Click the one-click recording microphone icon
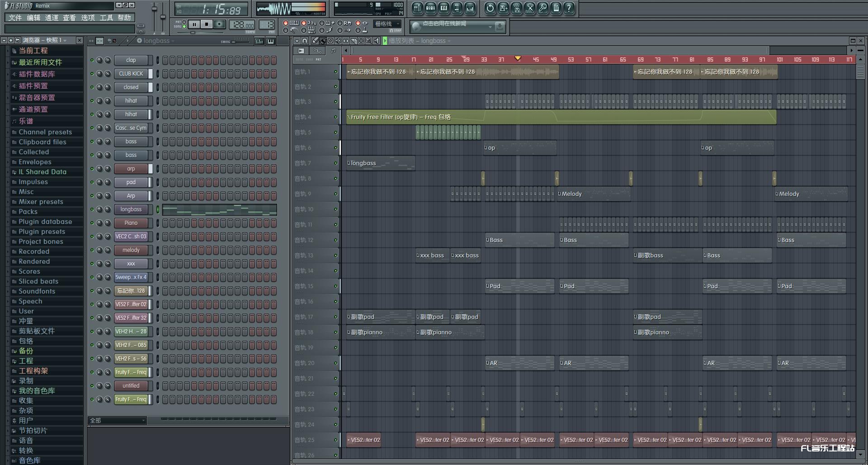 [542, 8]
